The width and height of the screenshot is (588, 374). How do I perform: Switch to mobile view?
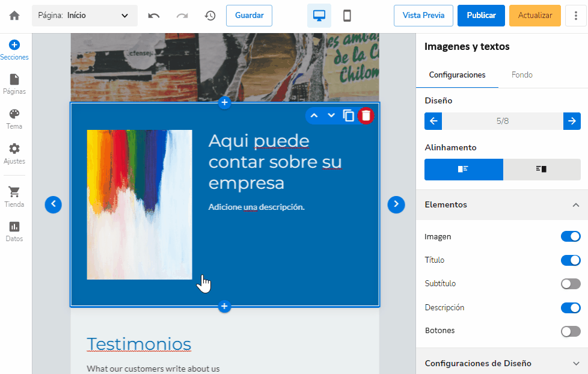[347, 16]
